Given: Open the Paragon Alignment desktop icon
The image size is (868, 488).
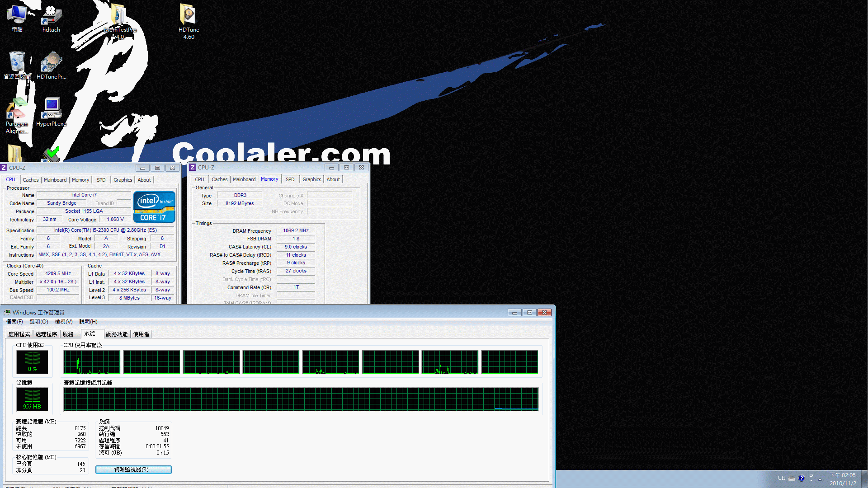Looking at the screenshot, I should point(17,117).
